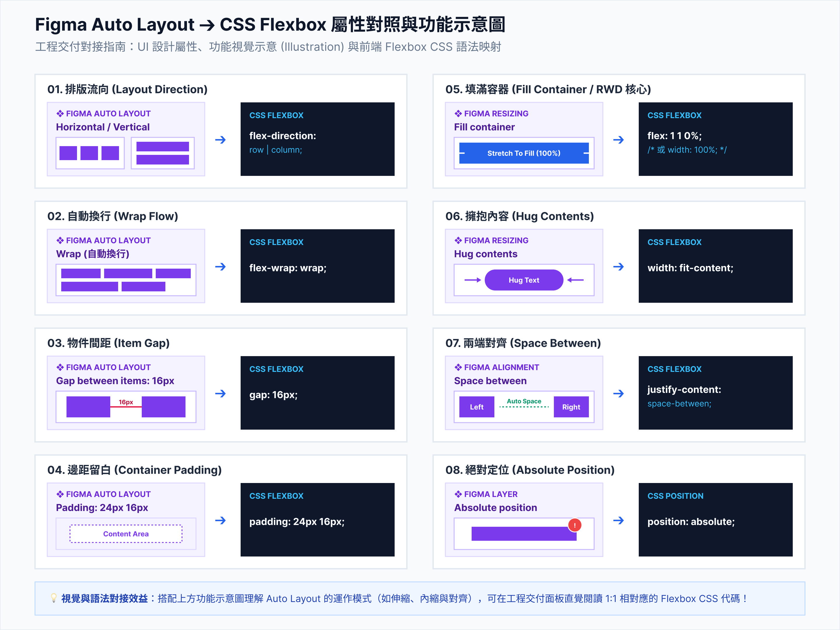Click the purple arrow right of Hug Text
The height and width of the screenshot is (630, 840).
(x=575, y=280)
